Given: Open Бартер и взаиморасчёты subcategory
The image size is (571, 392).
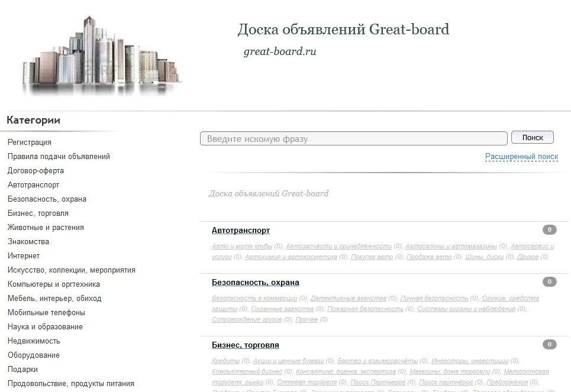Looking at the screenshot, I should coord(378,361).
